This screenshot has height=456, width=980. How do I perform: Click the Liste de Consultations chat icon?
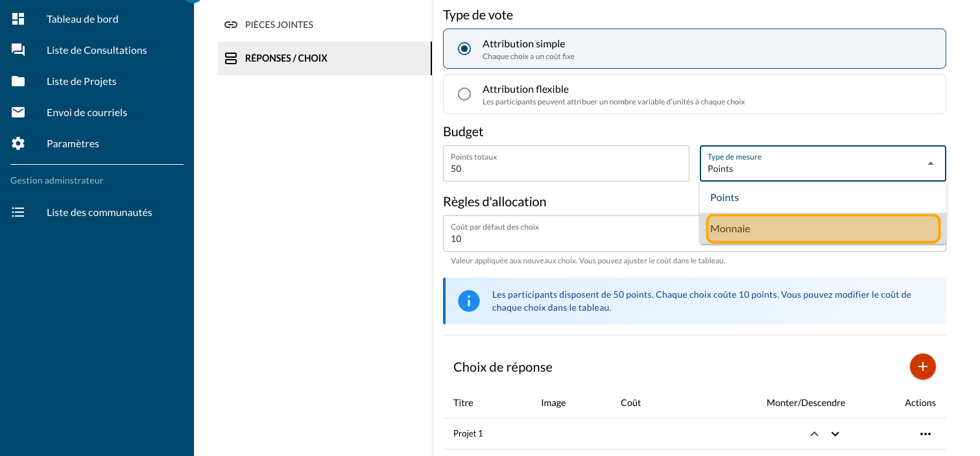pyautogui.click(x=18, y=51)
